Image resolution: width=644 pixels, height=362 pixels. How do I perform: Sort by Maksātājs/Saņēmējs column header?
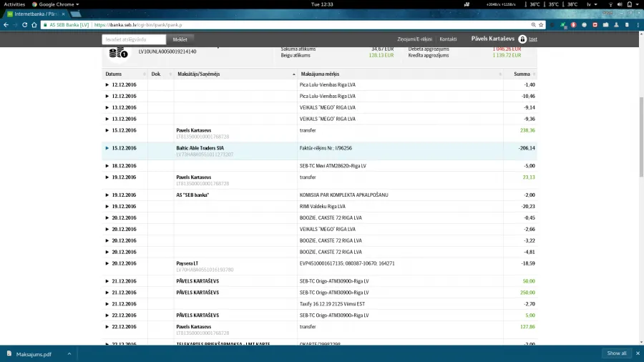click(235, 74)
